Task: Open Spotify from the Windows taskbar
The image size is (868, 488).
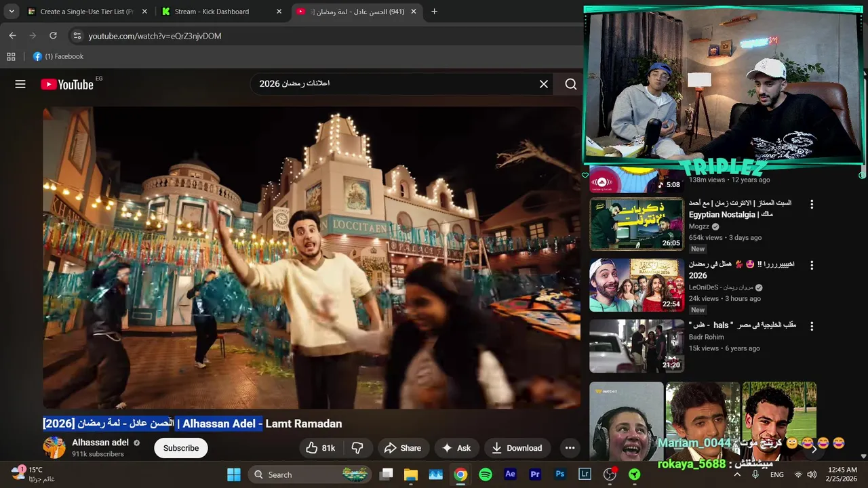Action: tap(486, 474)
